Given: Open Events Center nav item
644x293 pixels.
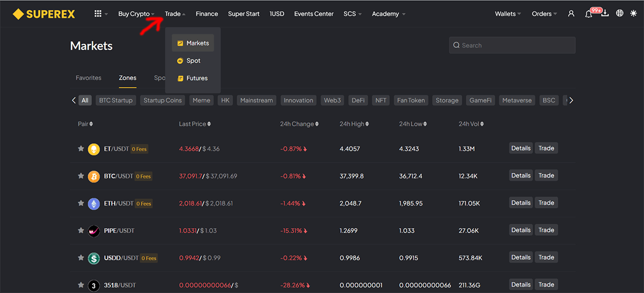Looking at the screenshot, I should point(314,14).
